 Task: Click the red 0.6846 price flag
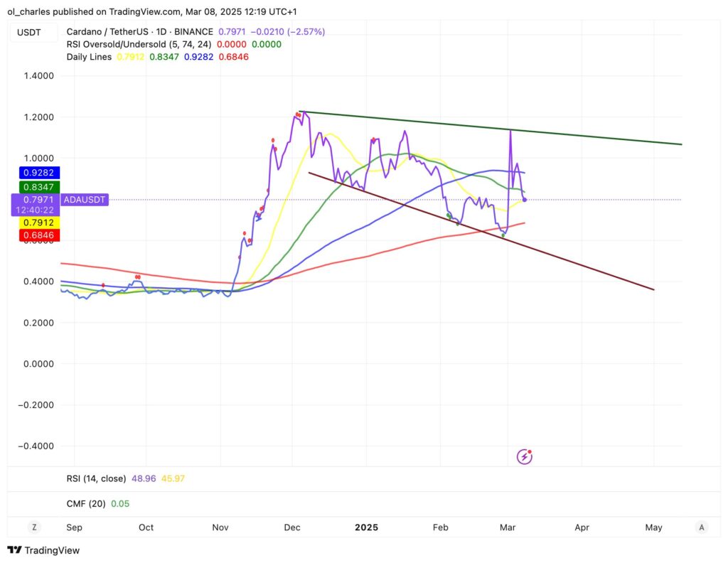(x=38, y=235)
